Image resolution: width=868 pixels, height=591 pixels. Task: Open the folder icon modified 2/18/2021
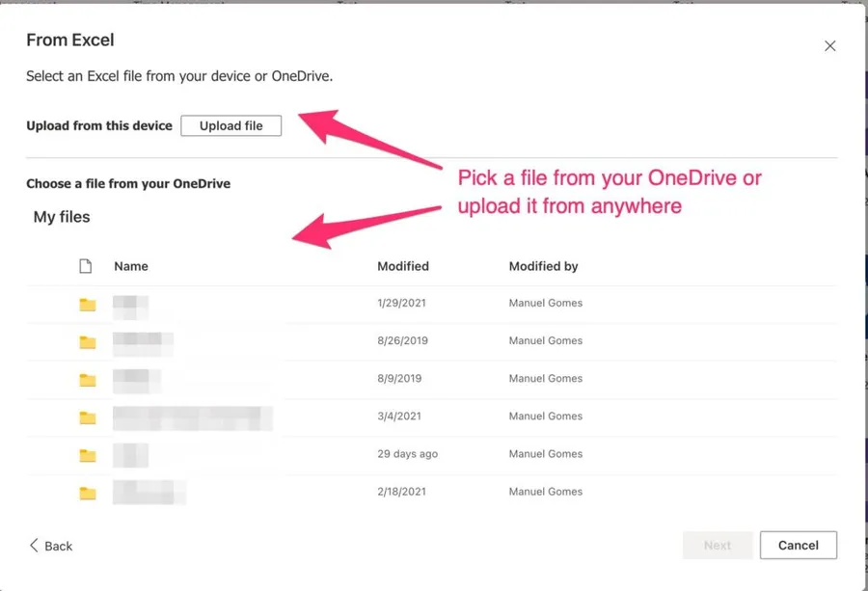click(88, 493)
